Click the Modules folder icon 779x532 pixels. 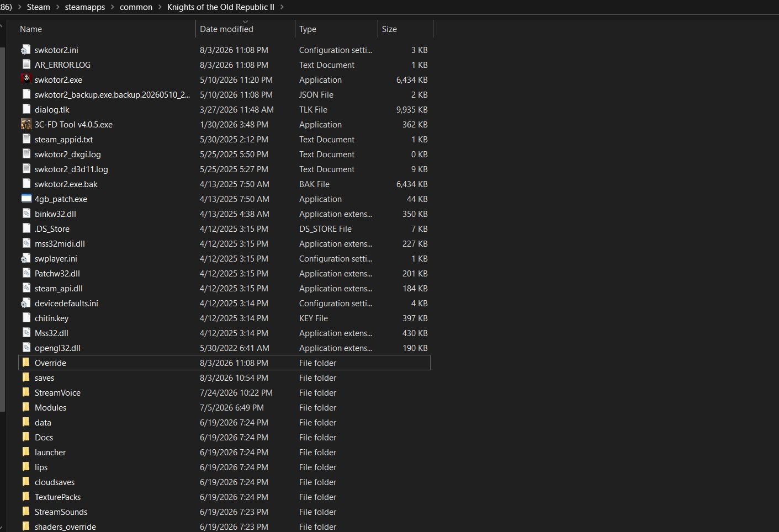26,407
